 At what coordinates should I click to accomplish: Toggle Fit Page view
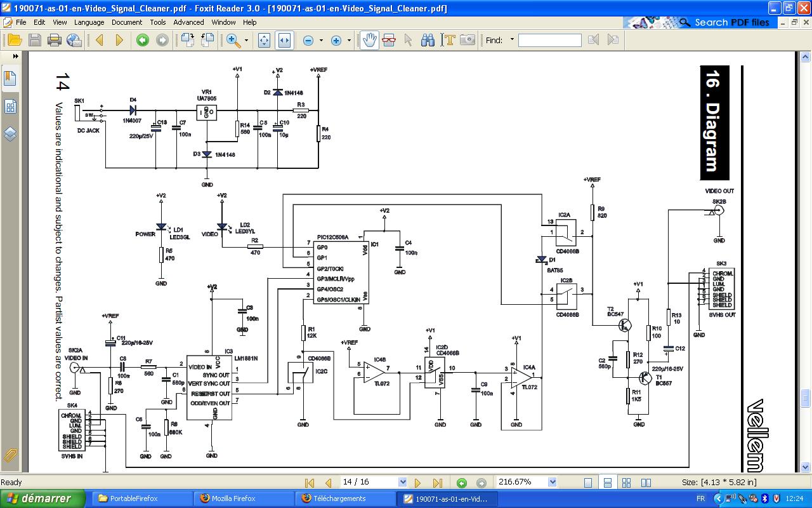pyautogui.click(x=264, y=40)
